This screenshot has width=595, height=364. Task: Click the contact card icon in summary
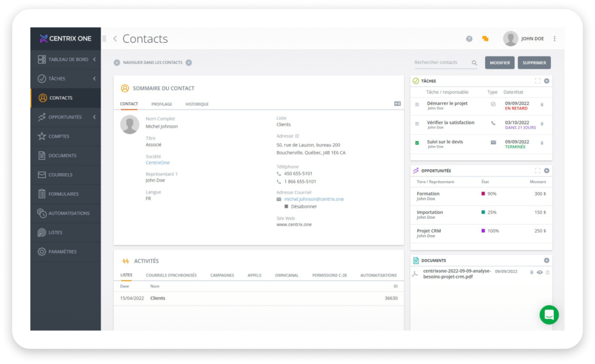click(x=397, y=104)
